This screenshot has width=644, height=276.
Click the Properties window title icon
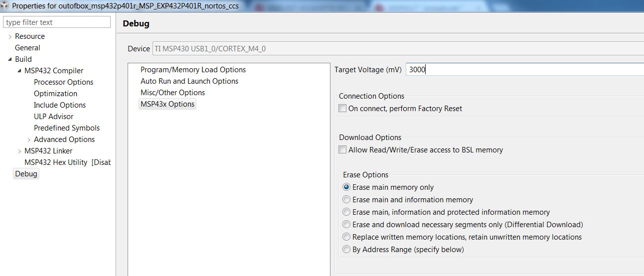coord(5,5)
